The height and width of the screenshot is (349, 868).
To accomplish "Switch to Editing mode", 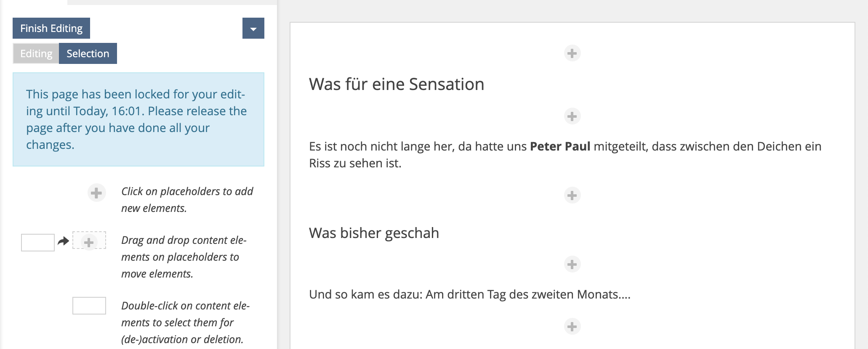I will pos(36,53).
